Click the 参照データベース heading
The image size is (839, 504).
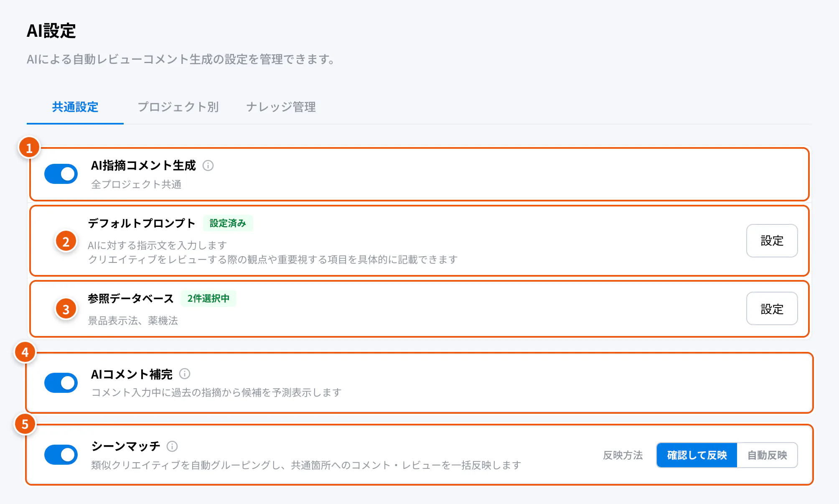[x=130, y=298]
